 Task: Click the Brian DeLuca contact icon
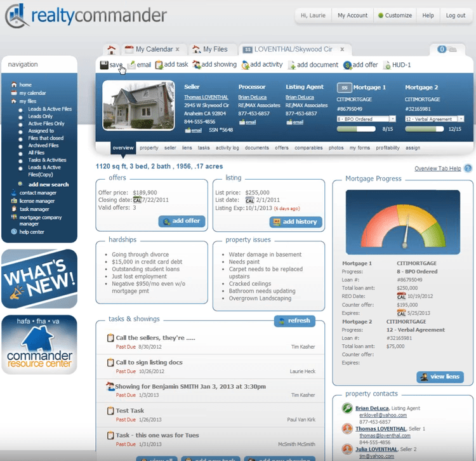click(x=347, y=408)
